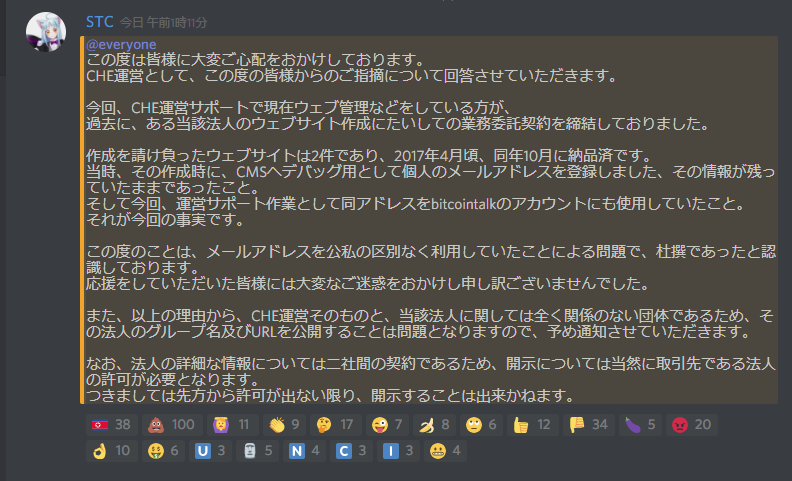The width and height of the screenshot is (792, 481).
Task: Toggle the letter C reaction
Action: pos(351,451)
